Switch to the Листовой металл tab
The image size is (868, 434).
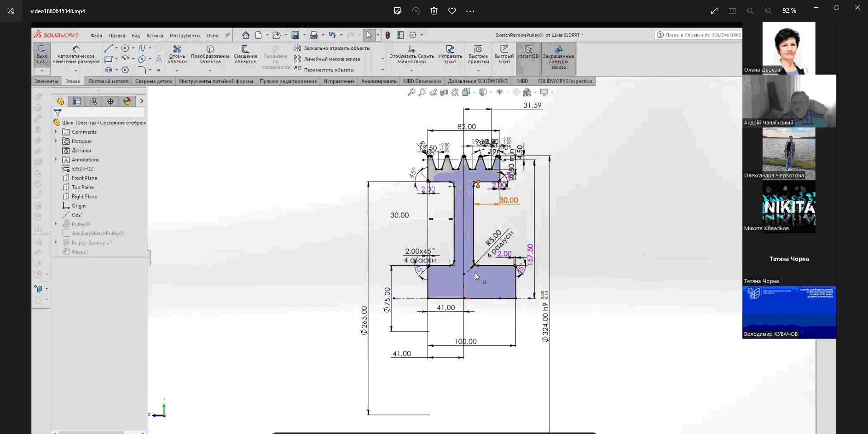(108, 81)
